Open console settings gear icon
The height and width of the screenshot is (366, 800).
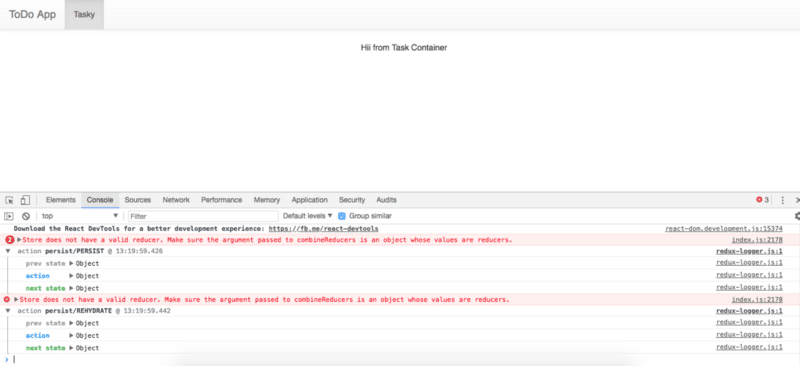tap(797, 216)
